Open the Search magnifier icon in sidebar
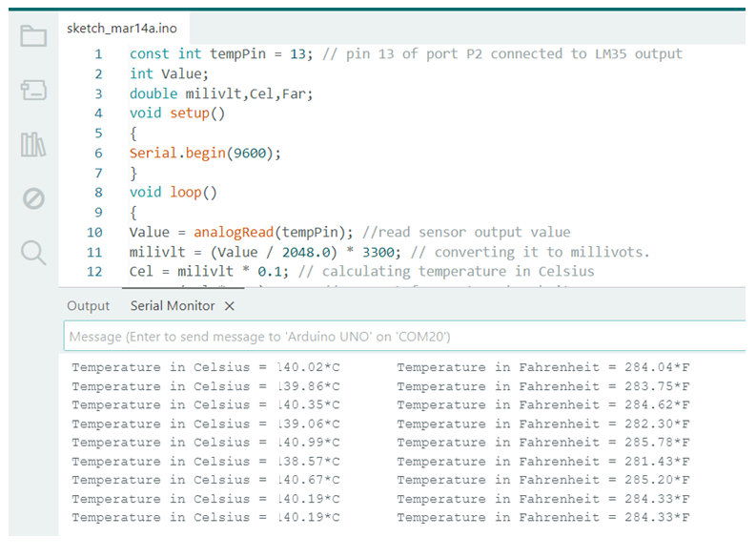 pyautogui.click(x=33, y=252)
